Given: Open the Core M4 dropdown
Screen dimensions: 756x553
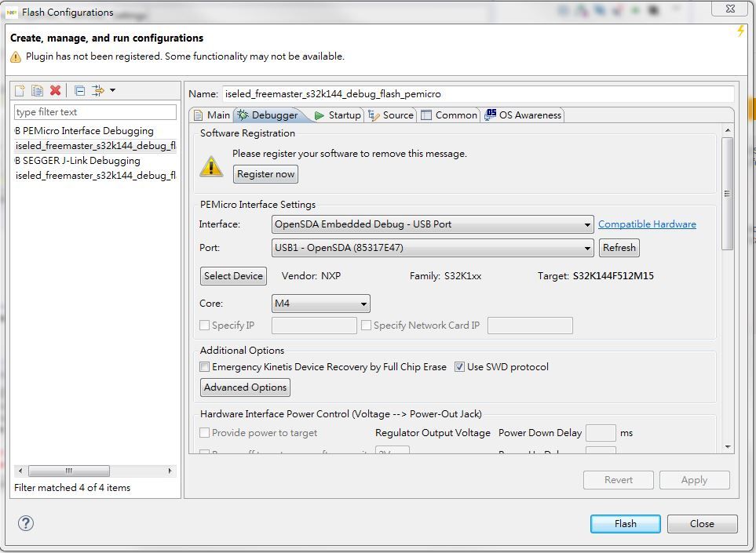Looking at the screenshot, I should [321, 304].
